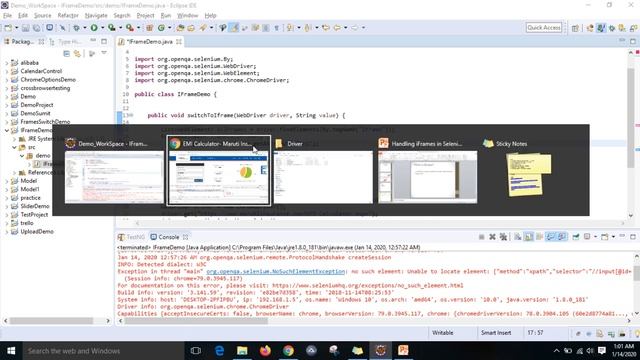
Task: Click the Debug bug icon in the toolbar
Action: (76, 28)
